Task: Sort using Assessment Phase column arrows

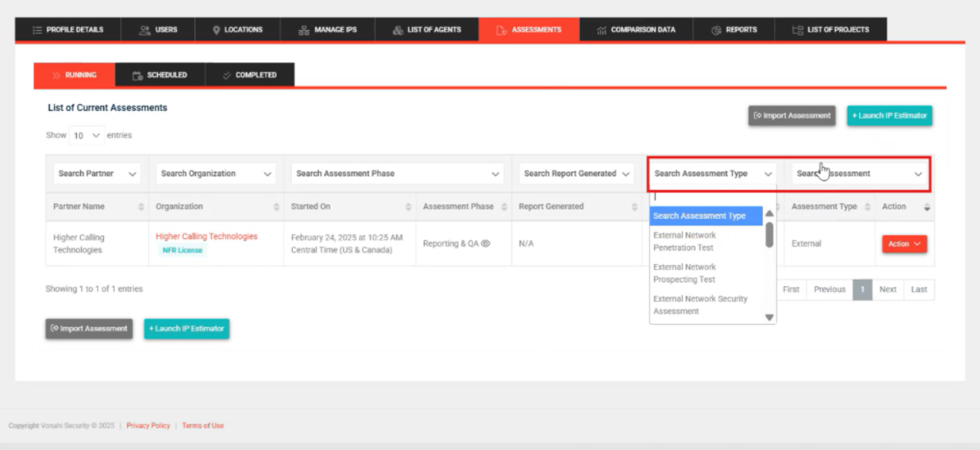Action: pyautogui.click(x=504, y=207)
